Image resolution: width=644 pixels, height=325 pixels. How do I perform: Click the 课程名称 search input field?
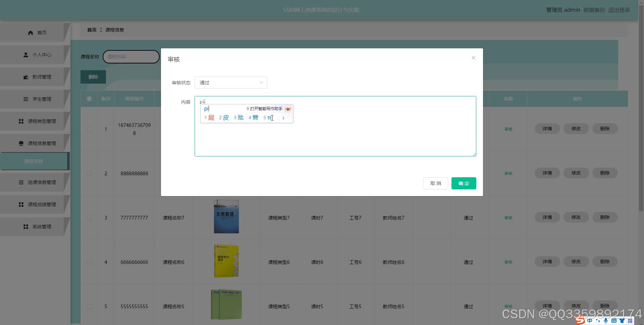click(x=131, y=57)
